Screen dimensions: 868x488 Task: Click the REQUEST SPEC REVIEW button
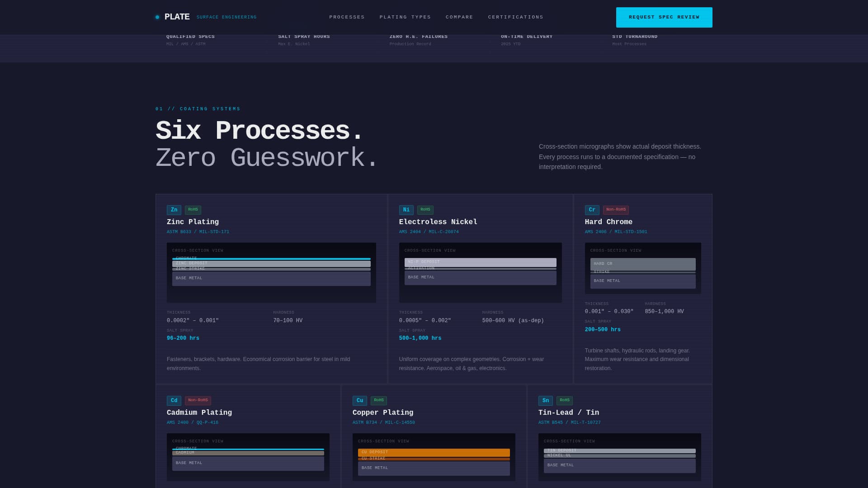point(664,17)
